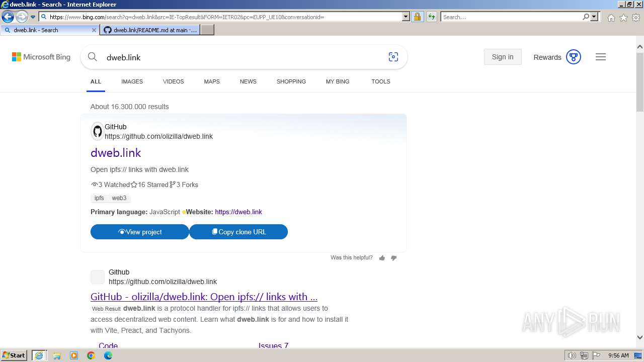This screenshot has width=644, height=362.
Task: Click the thumbs down helpful icon
Action: [394, 258]
